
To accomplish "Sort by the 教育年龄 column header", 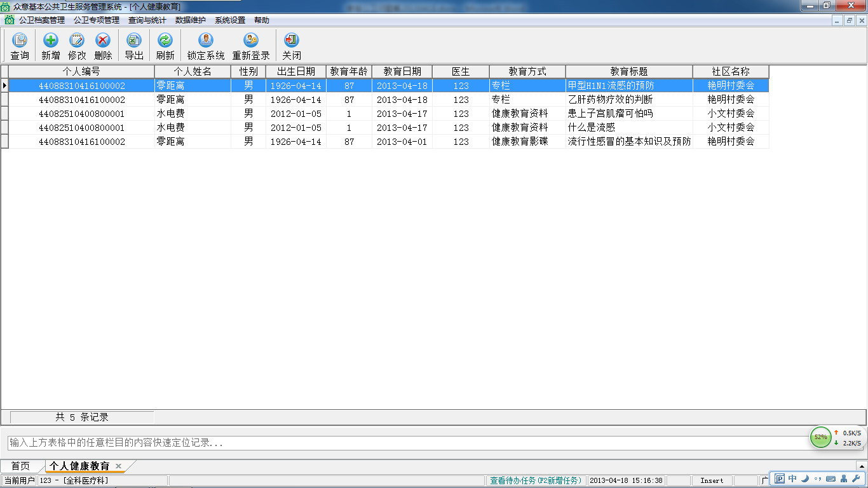I will tap(349, 71).
